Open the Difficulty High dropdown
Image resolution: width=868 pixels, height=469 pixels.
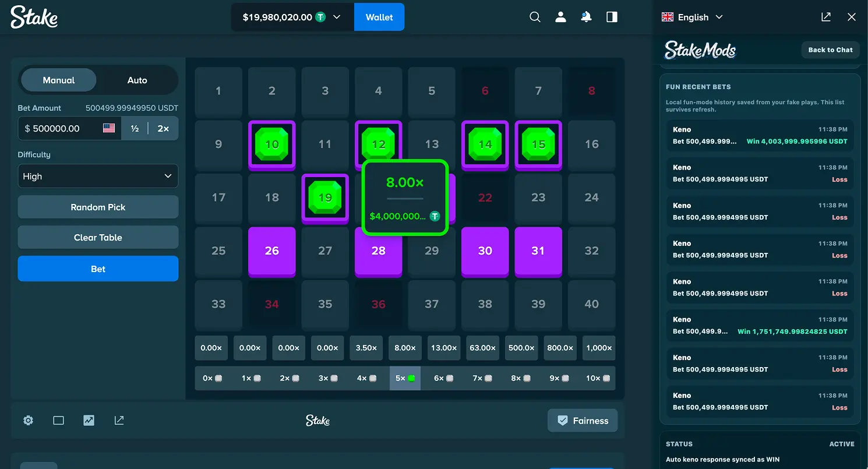click(98, 176)
